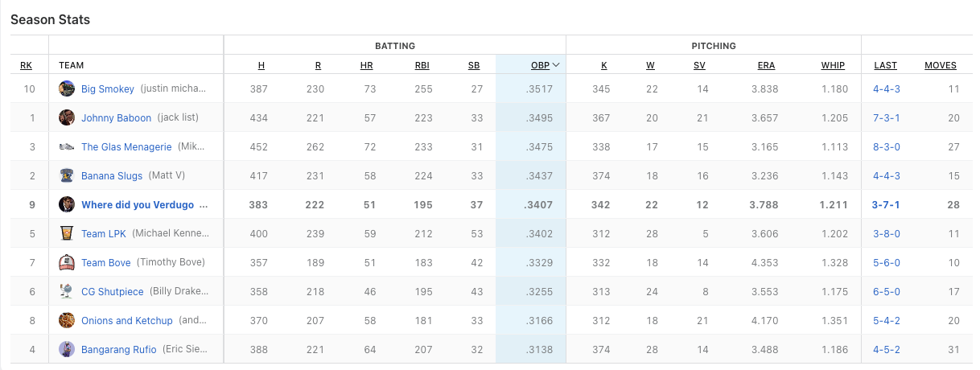Click Big Smokey team logo icon
The height and width of the screenshot is (370, 980).
coord(67,88)
